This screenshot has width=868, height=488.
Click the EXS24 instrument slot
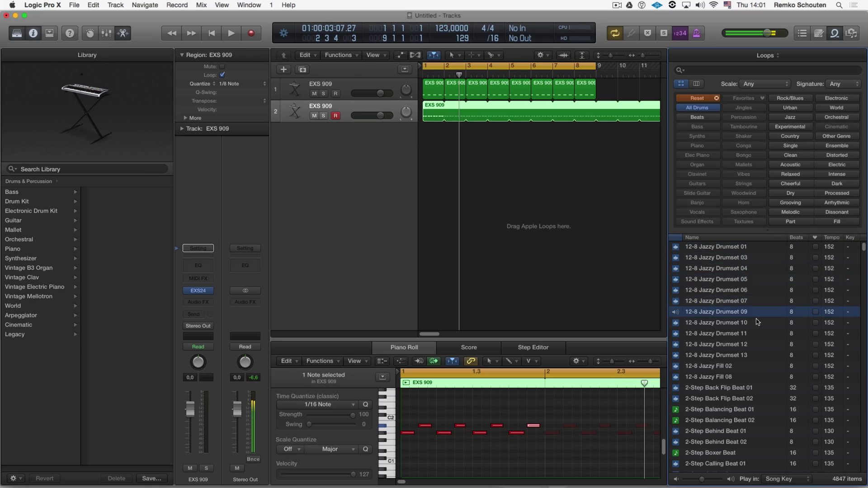pos(198,291)
